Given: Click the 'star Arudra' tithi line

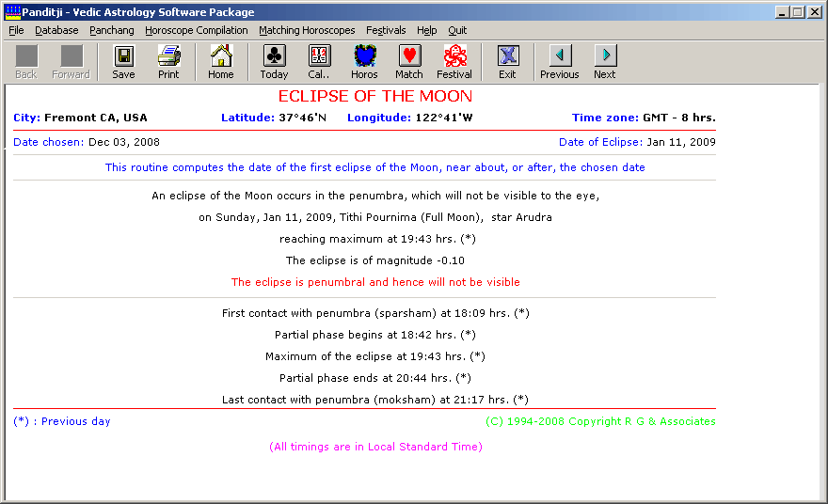Looking at the screenshot, I should pyautogui.click(x=375, y=217).
